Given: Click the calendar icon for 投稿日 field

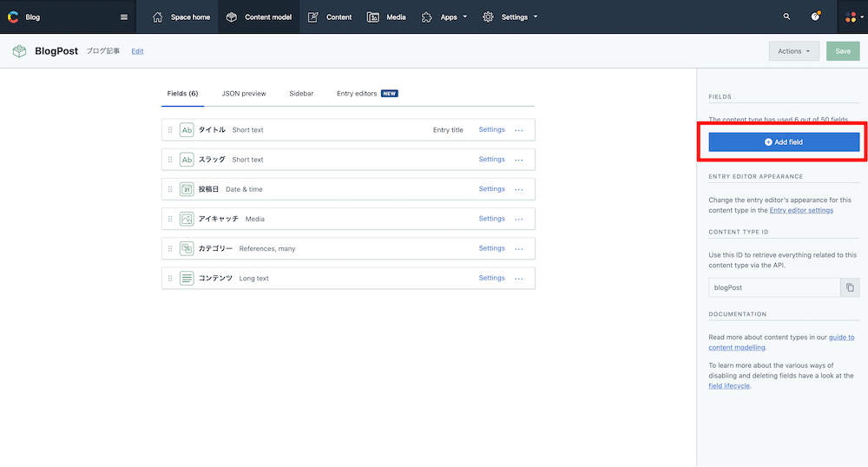Looking at the screenshot, I should click(x=187, y=189).
